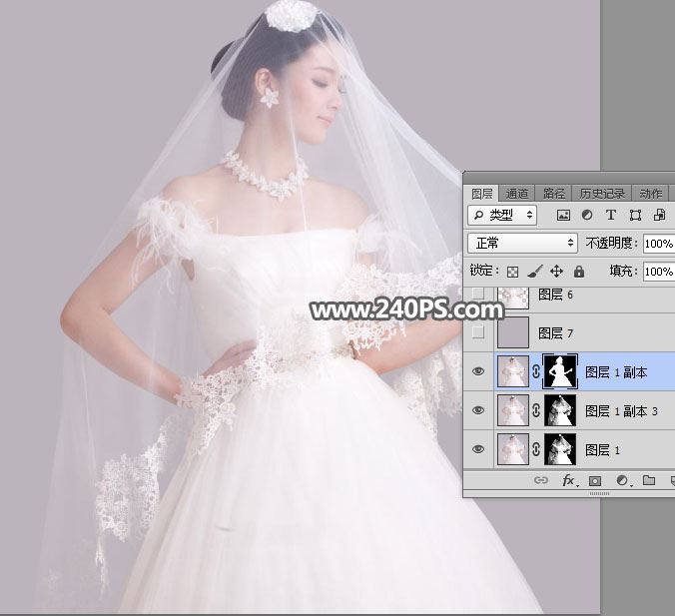This screenshot has height=616, width=675.
Task: Select layer name 图层 6
Action: pos(556,295)
